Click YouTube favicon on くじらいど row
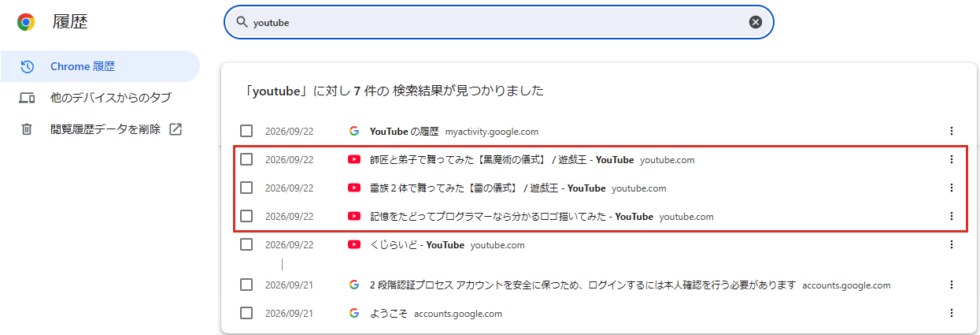Image resolution: width=980 pixels, height=335 pixels. pyautogui.click(x=354, y=244)
